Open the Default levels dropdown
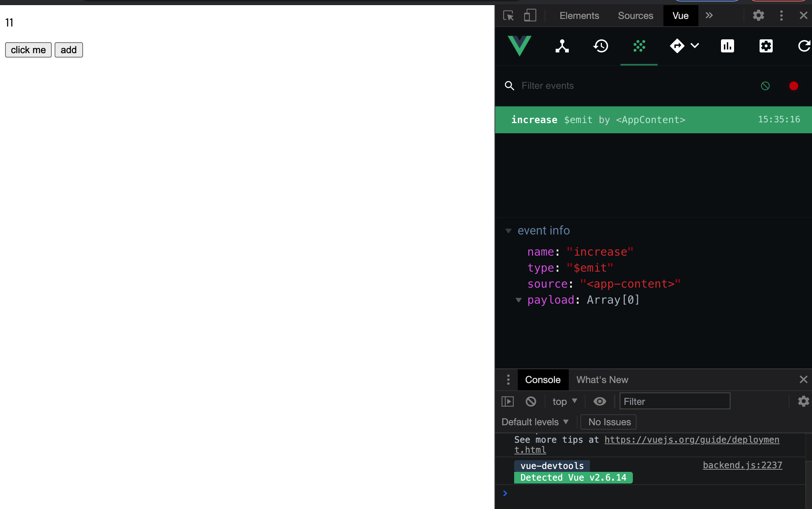The width and height of the screenshot is (812, 509). click(x=535, y=422)
